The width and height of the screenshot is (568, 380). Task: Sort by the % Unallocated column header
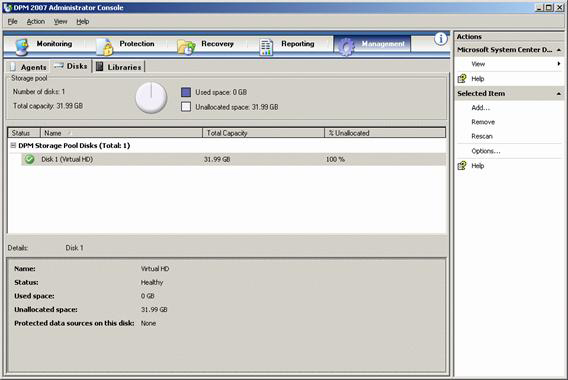coord(385,133)
